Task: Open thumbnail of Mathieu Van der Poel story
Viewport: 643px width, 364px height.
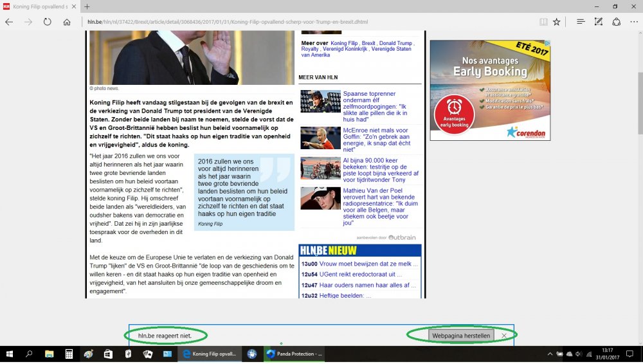Action: pos(320,198)
